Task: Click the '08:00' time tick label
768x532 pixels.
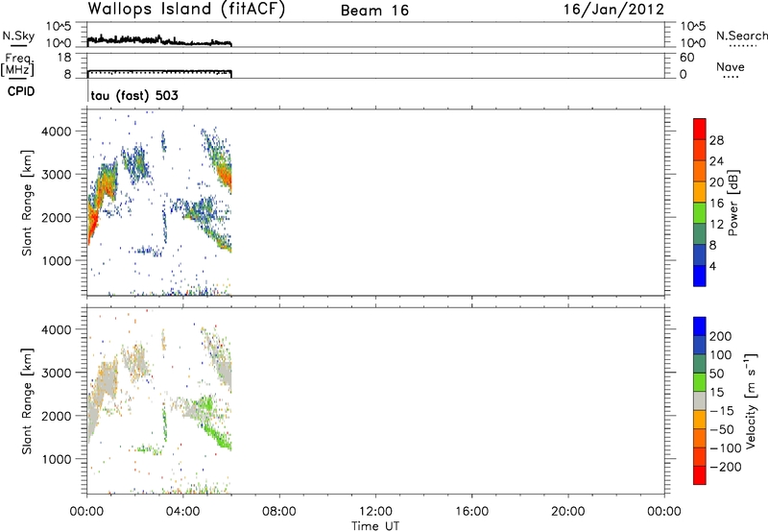Action: (279, 512)
